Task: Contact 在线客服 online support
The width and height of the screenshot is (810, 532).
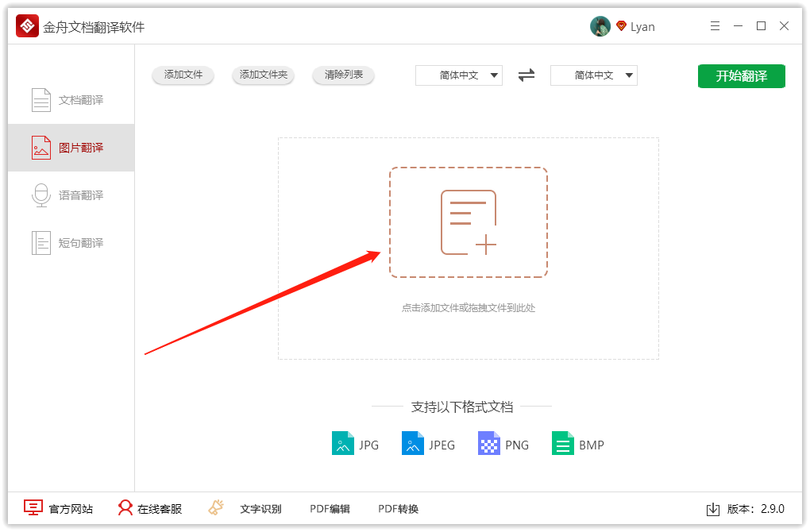Action: click(x=150, y=509)
